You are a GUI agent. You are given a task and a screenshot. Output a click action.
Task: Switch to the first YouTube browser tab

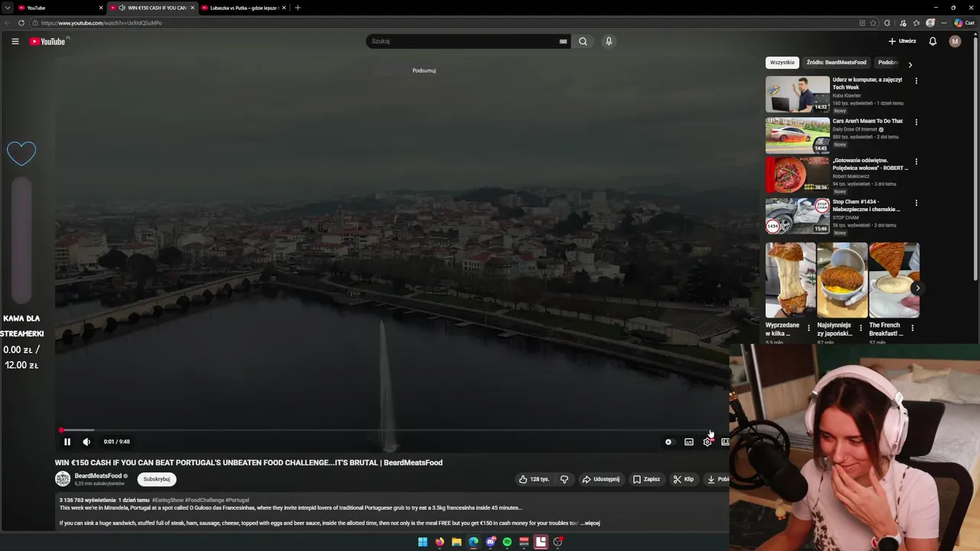point(60,8)
